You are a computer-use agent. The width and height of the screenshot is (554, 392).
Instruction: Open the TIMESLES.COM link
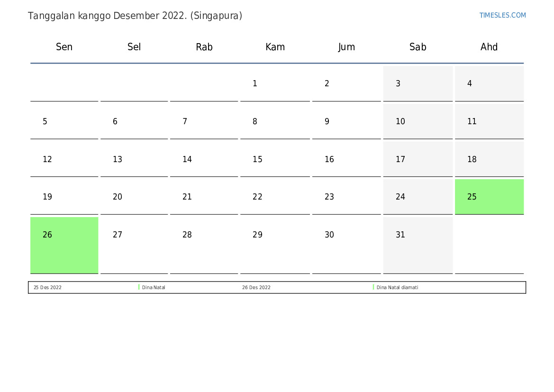[x=502, y=15]
